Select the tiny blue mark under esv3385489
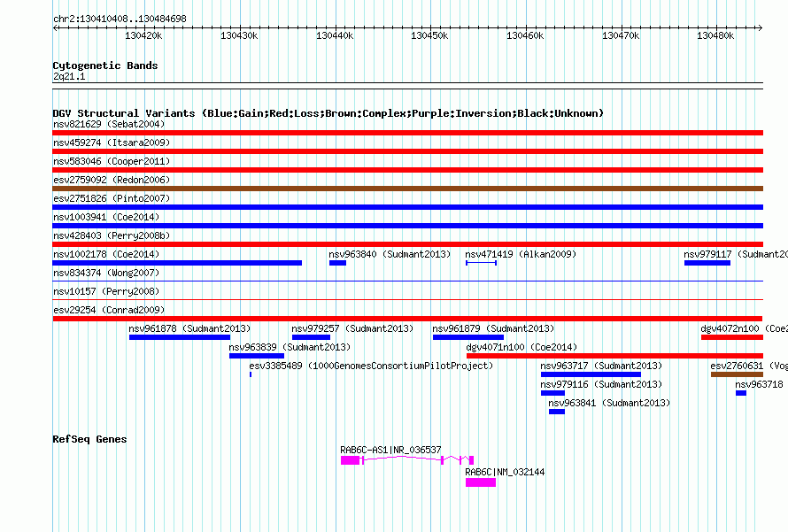Viewport: 788px width, 532px height. 251,374
